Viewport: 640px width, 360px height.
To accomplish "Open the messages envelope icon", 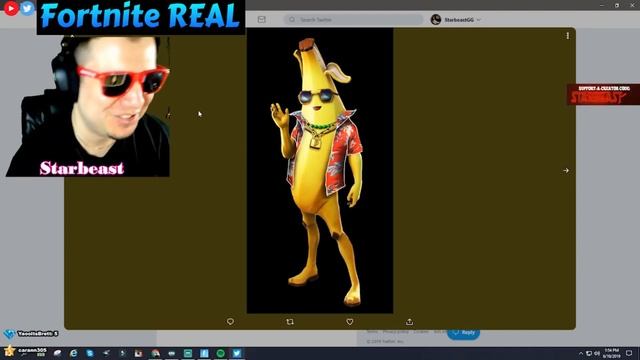I will coord(262,20).
